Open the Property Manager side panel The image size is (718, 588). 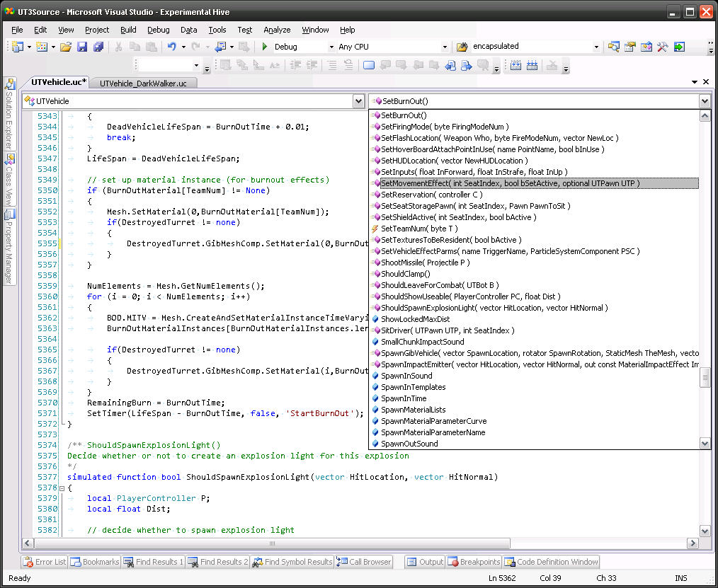(9, 246)
